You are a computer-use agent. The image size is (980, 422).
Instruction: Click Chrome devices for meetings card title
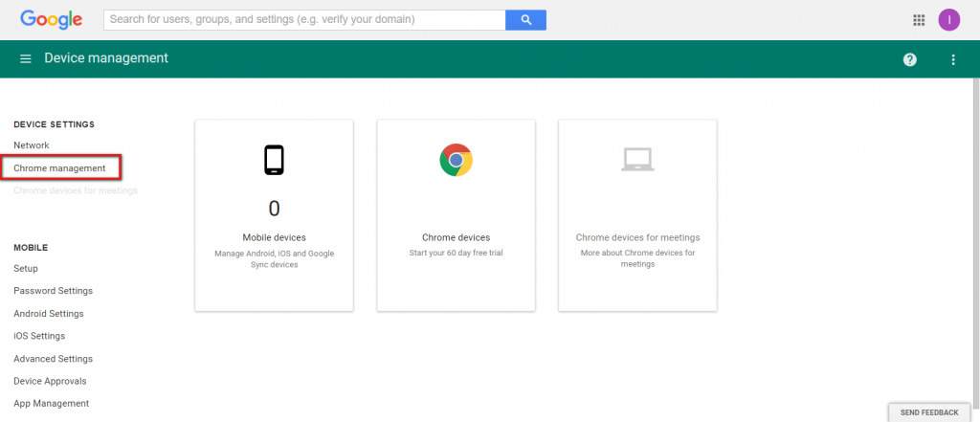[x=637, y=237]
